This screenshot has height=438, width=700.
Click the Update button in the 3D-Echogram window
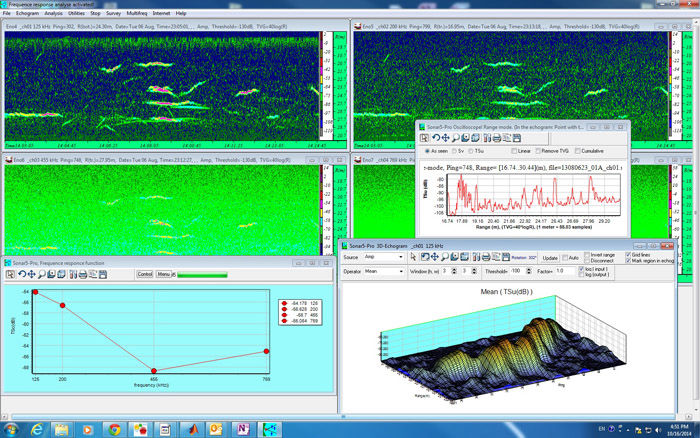tap(550, 258)
